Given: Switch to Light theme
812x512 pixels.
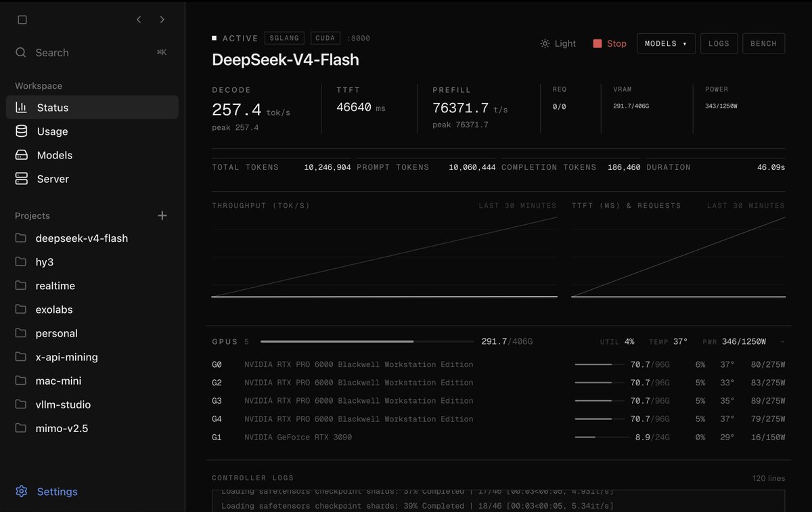Looking at the screenshot, I should [x=558, y=43].
